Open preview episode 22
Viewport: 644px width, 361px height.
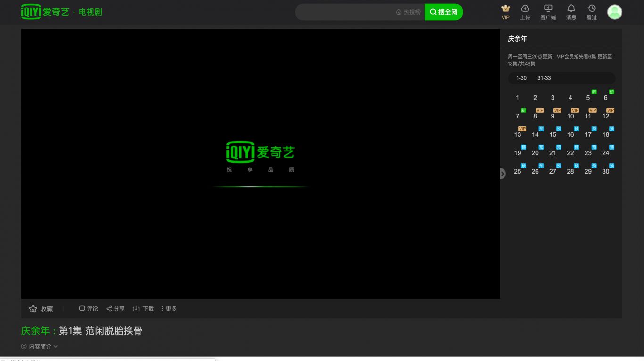coord(570,153)
